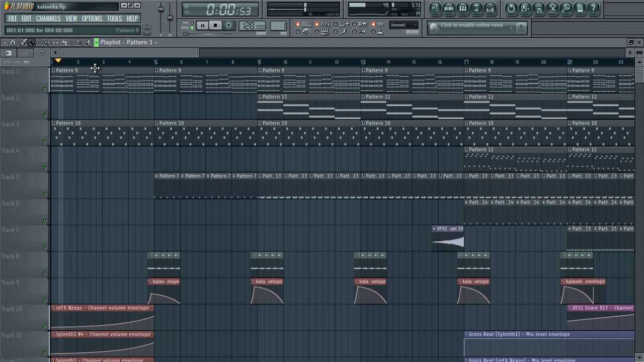Toggle the 3-2-1 countdown before recording
Screen dimensions: 644x362
click(316, 24)
